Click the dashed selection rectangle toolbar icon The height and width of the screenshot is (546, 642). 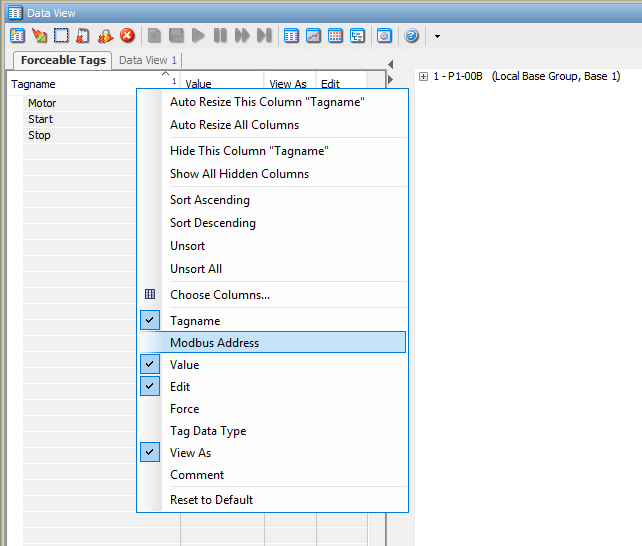[x=61, y=36]
